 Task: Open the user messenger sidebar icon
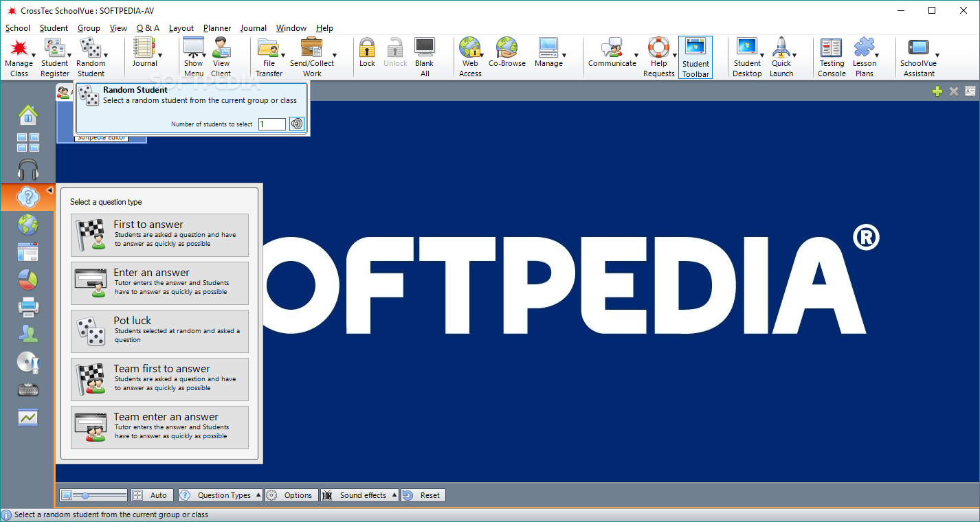(28, 334)
